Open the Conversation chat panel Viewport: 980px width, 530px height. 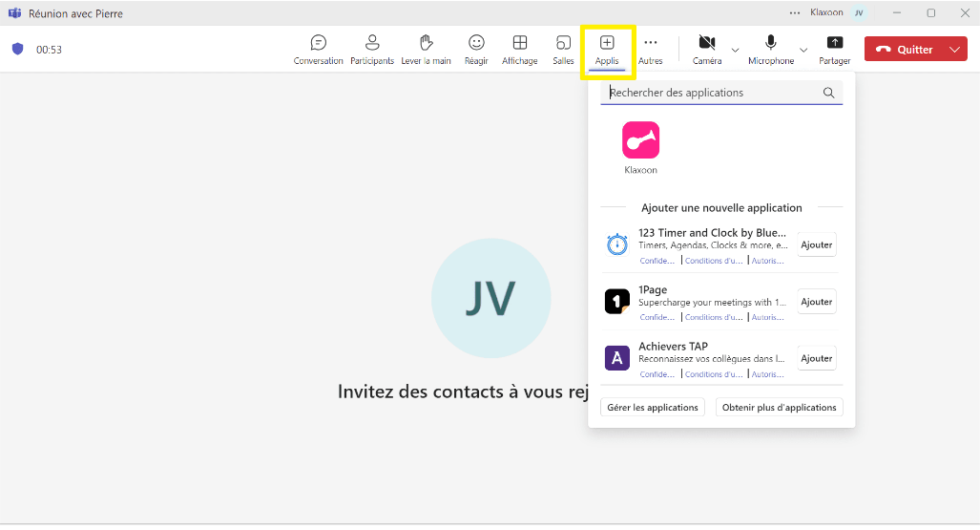click(318, 49)
